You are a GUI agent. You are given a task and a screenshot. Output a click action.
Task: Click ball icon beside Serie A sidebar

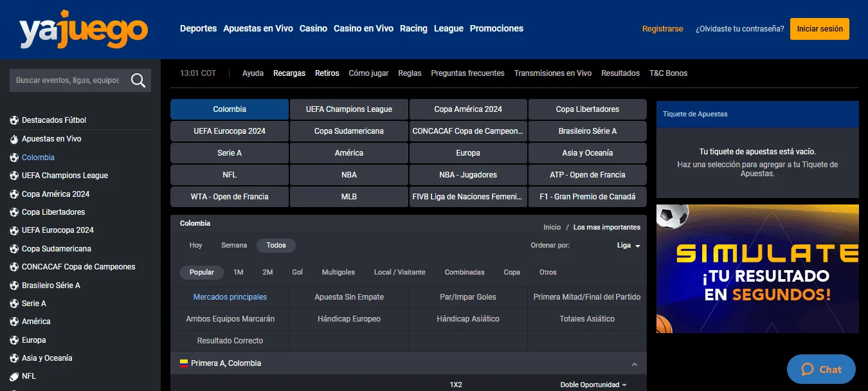click(x=14, y=304)
